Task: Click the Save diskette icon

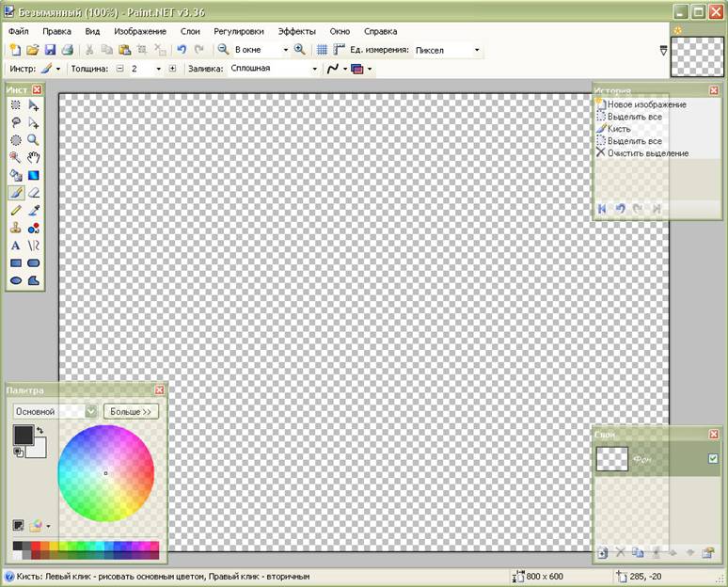Action: (50, 50)
